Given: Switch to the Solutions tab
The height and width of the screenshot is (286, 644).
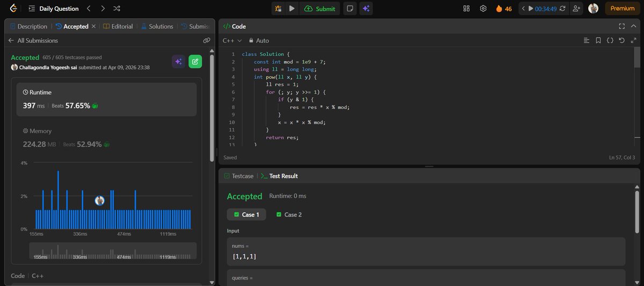Looking at the screenshot, I should pyautogui.click(x=157, y=26).
